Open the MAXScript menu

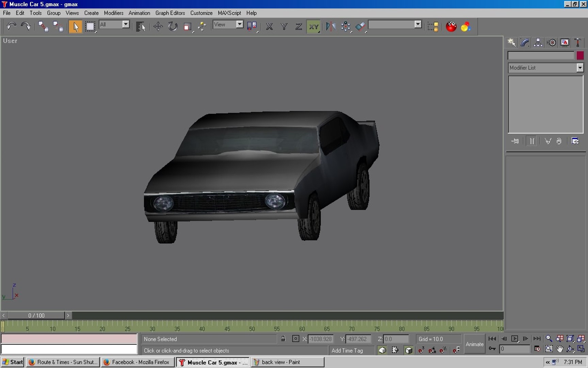pos(229,13)
